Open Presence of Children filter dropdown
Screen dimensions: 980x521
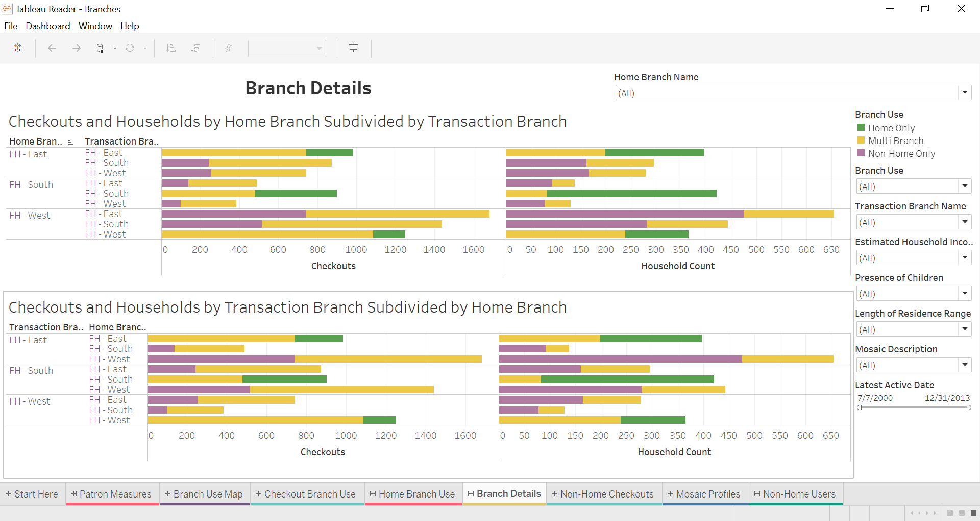[x=965, y=293]
